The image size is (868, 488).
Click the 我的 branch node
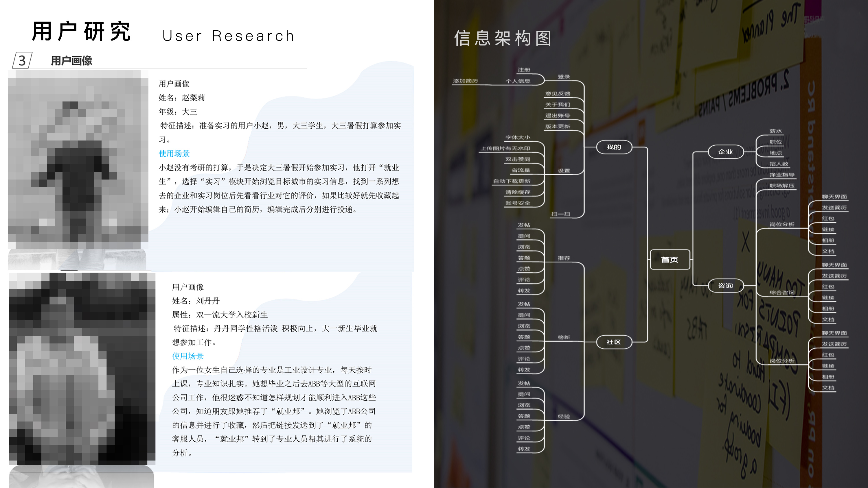point(614,147)
